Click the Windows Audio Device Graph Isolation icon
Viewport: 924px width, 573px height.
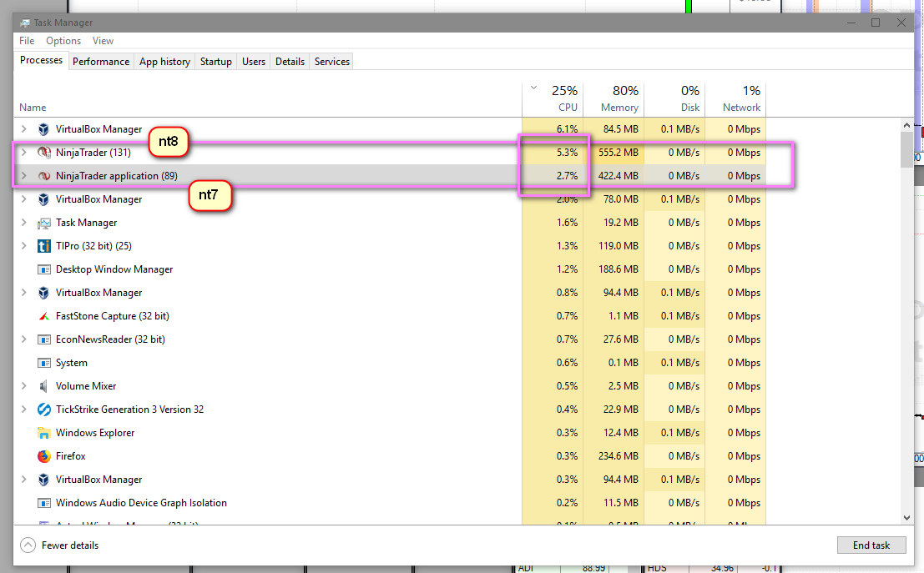click(43, 503)
